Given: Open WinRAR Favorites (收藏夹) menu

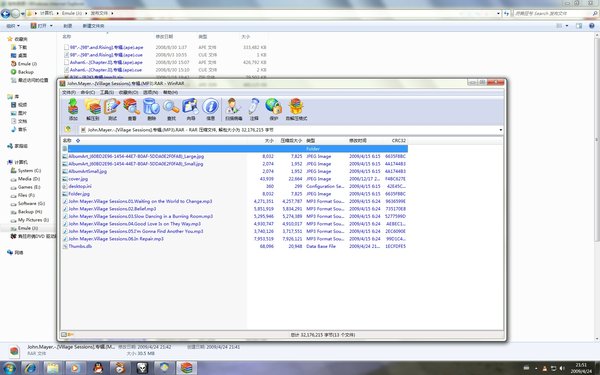Looking at the screenshot, I should coord(128,93).
